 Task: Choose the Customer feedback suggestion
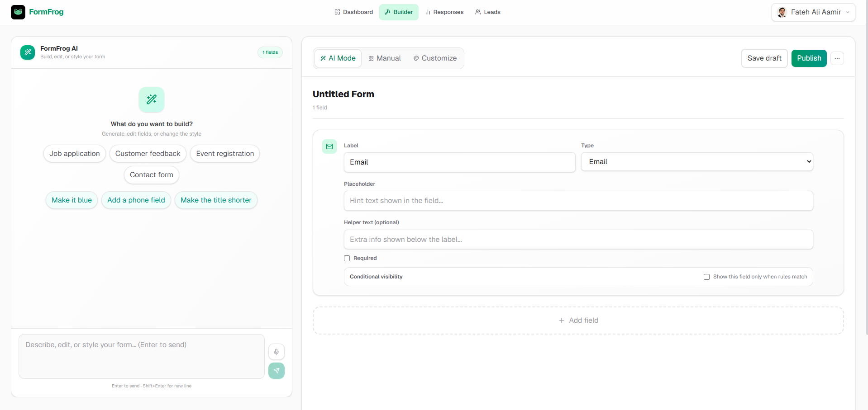[148, 154]
